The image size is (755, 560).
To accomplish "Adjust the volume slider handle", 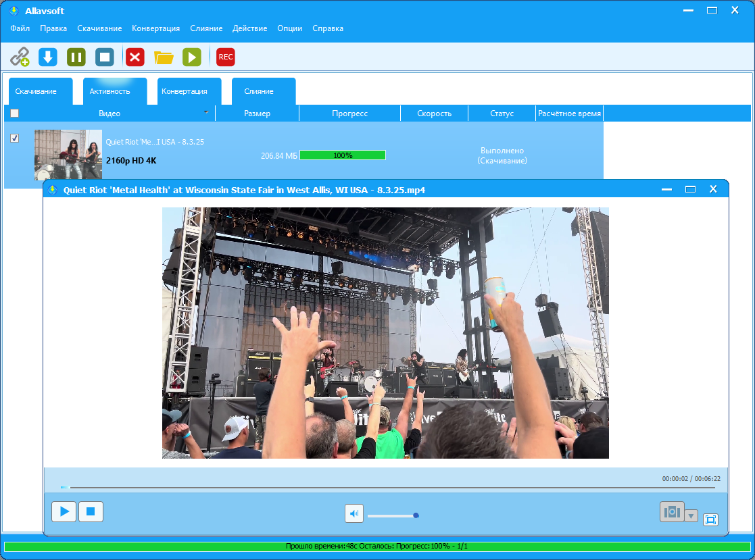I will click(416, 515).
